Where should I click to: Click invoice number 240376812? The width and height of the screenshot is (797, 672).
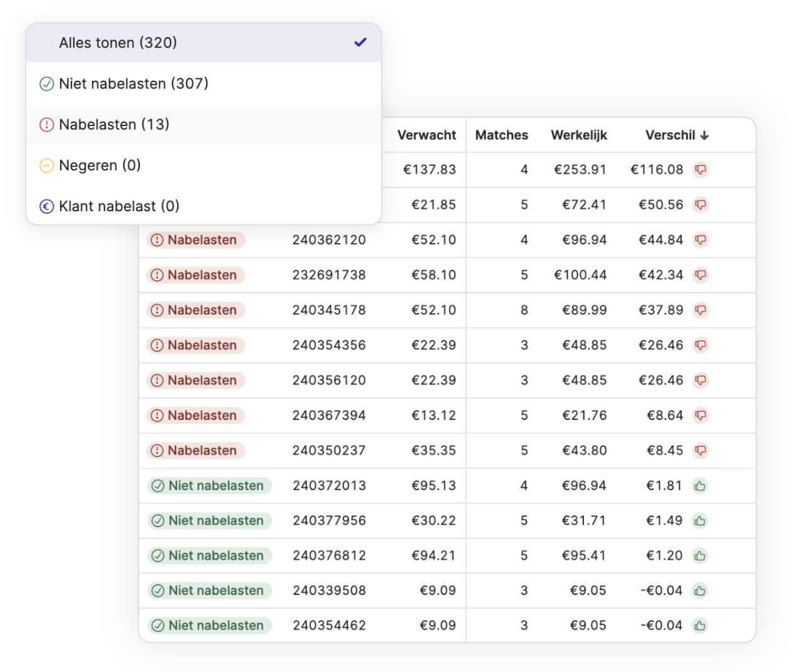[329, 555]
